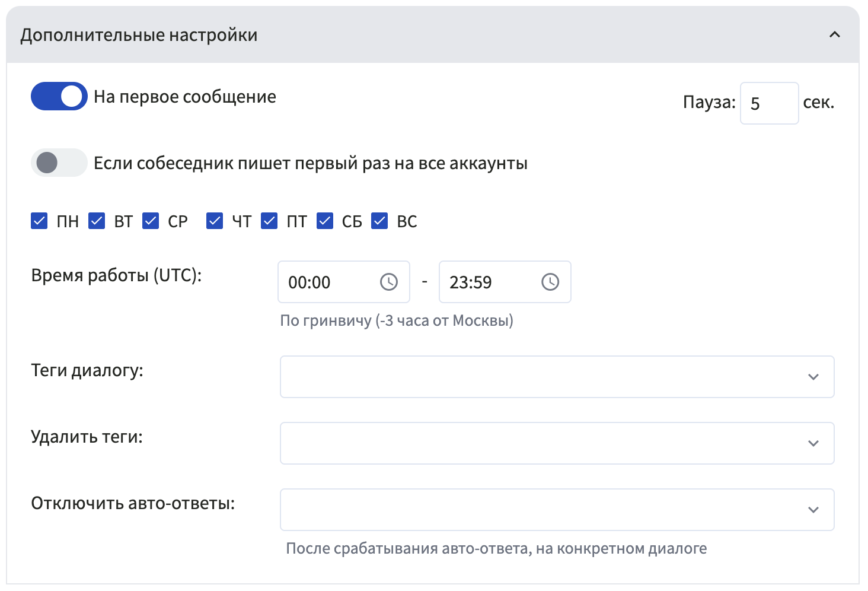The width and height of the screenshot is (868, 591).
Task: Uncheck the ПТ checkbox
Action: pos(269,221)
